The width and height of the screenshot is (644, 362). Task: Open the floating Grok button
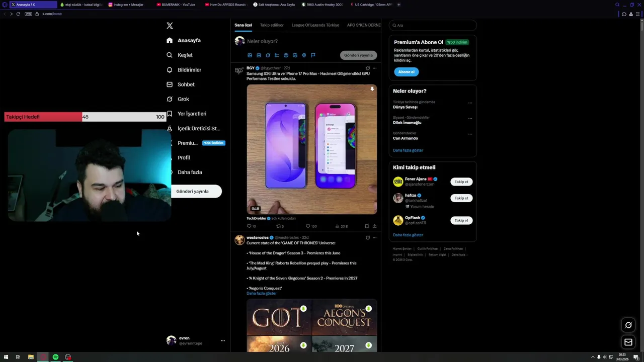[628, 325]
